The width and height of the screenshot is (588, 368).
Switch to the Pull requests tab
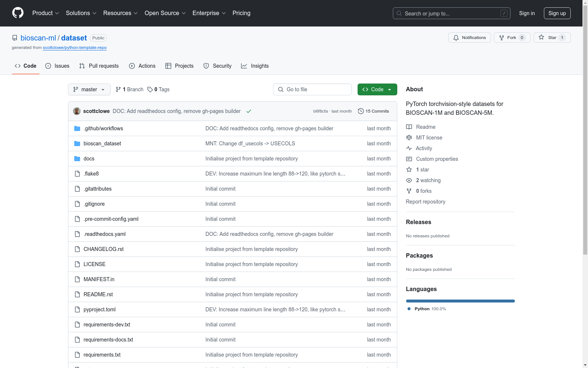[99, 66]
